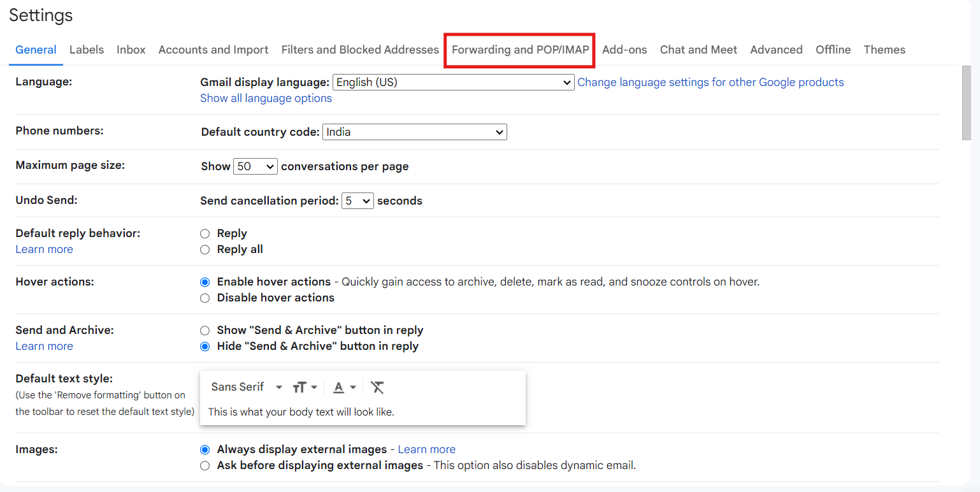The image size is (980, 492).
Task: Click the Maximum page size label
Action: pos(70,165)
